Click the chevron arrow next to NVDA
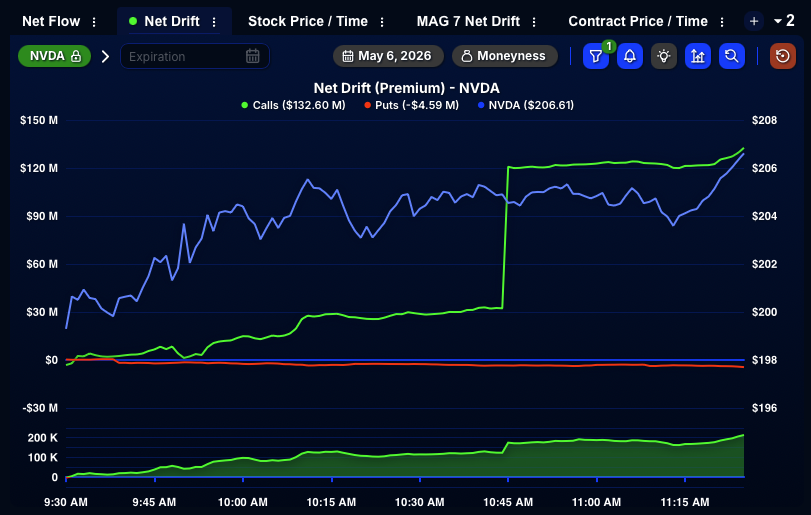The width and height of the screenshot is (811, 515). [x=106, y=56]
